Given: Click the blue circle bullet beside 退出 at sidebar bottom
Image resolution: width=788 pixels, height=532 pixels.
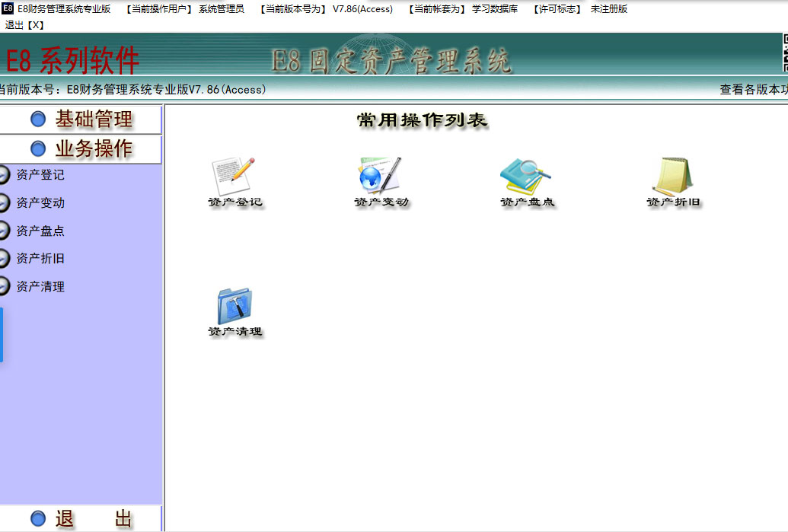Looking at the screenshot, I should 38,518.
